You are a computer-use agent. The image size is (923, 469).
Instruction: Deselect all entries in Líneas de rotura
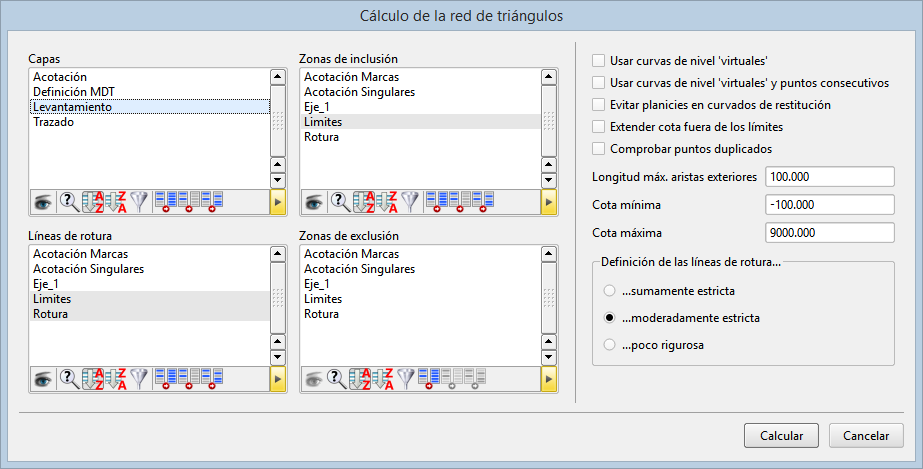188,379
